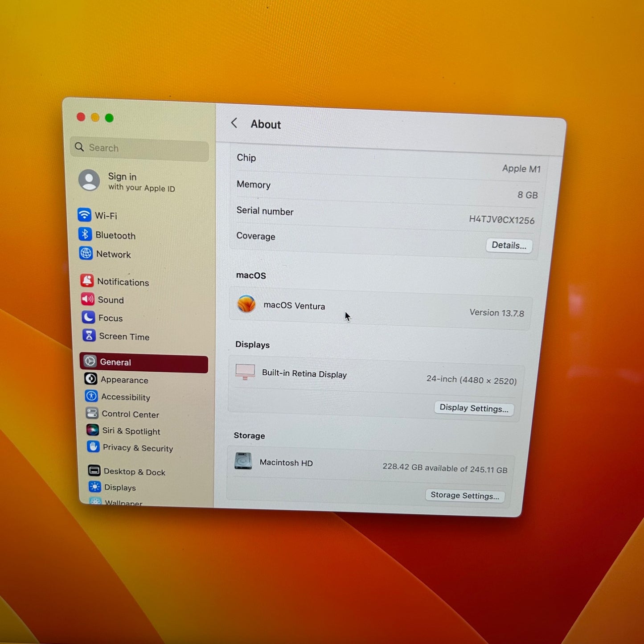
Task: Click the Accessibility icon in sidebar
Action: [91, 396]
